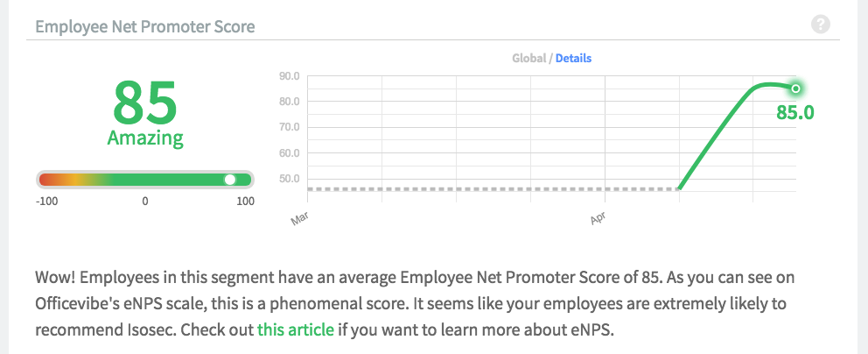Click the -100 scale minimum label
The width and height of the screenshot is (868, 354).
click(46, 202)
